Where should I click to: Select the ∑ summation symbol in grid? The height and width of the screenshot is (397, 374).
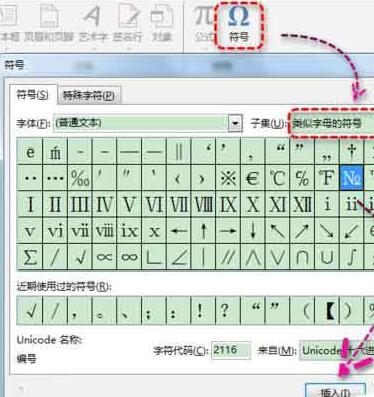pos(30,257)
